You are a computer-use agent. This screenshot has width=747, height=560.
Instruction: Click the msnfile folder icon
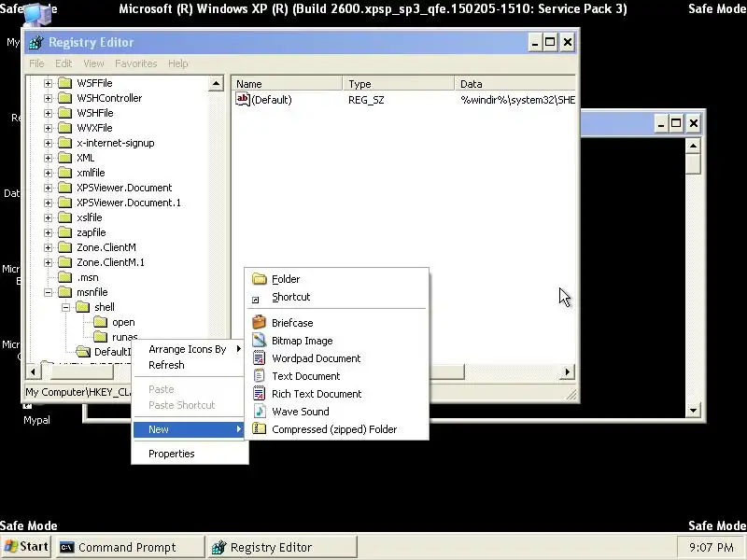[x=64, y=292]
